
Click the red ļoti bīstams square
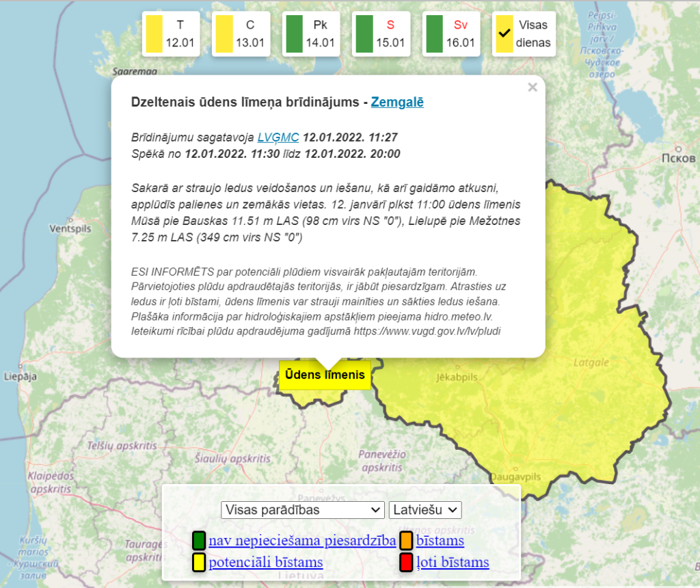point(406,563)
